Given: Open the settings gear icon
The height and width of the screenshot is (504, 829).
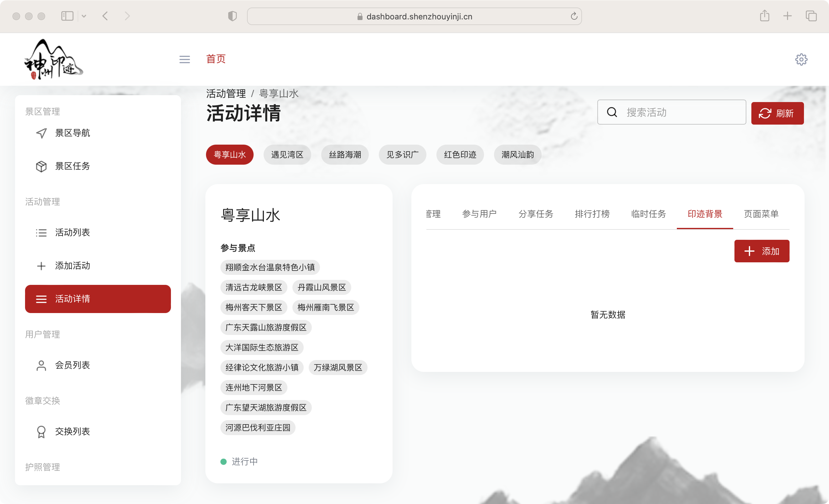Looking at the screenshot, I should [x=801, y=59].
